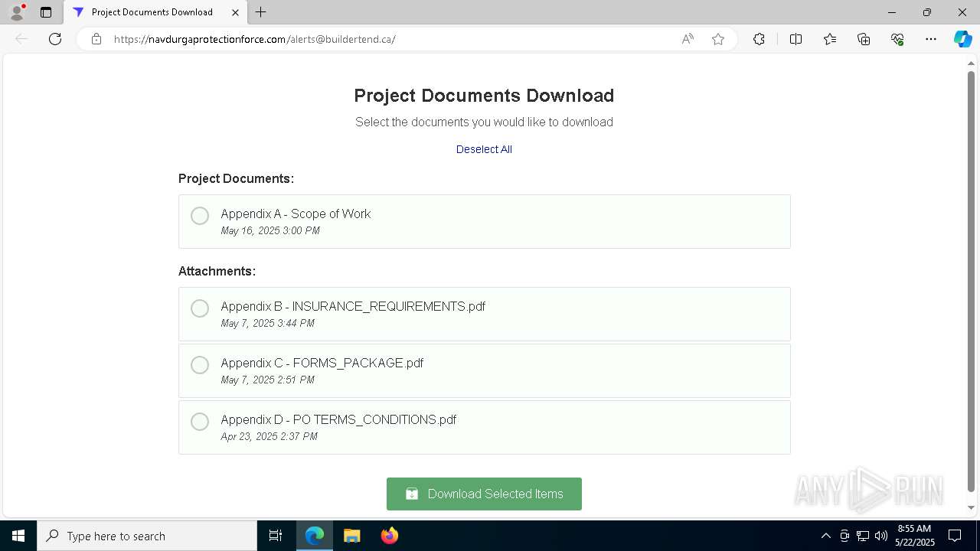Click Deselect All link
Viewport: 980px width, 551px height.
(484, 149)
